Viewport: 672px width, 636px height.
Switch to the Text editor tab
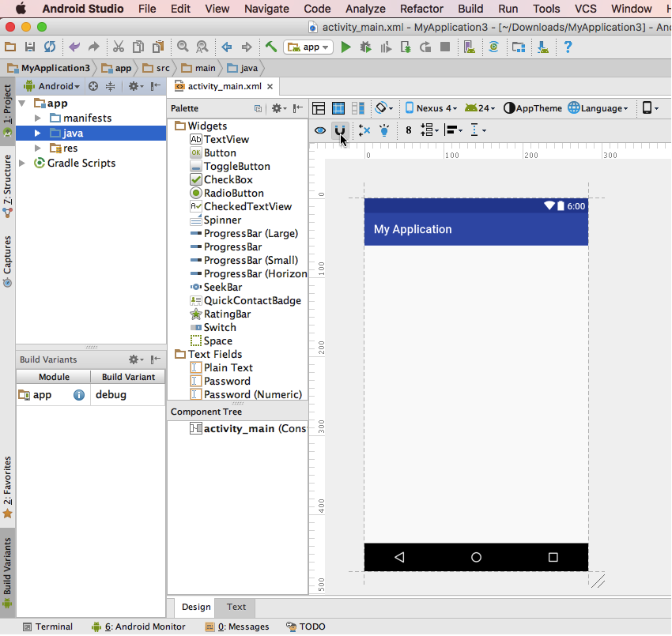[x=236, y=607]
